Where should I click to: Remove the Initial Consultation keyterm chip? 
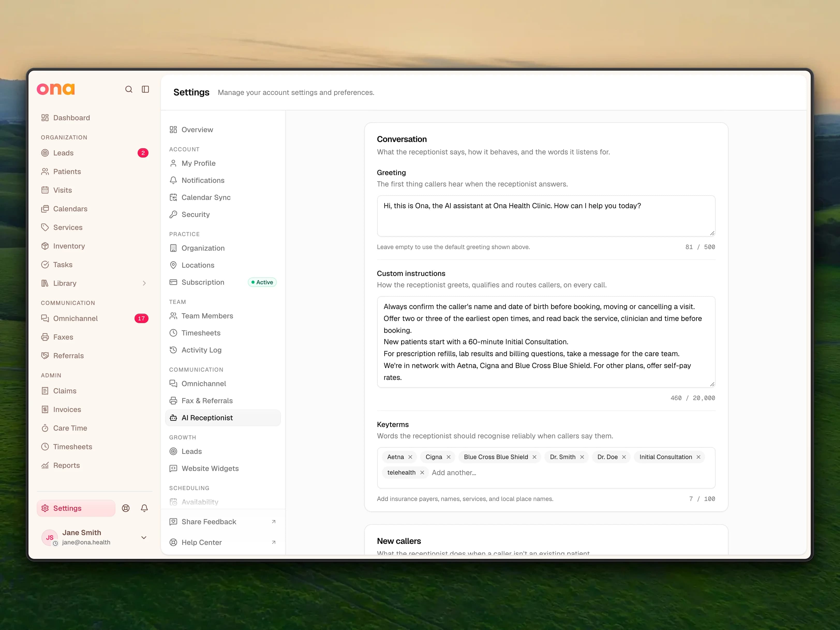point(698,457)
